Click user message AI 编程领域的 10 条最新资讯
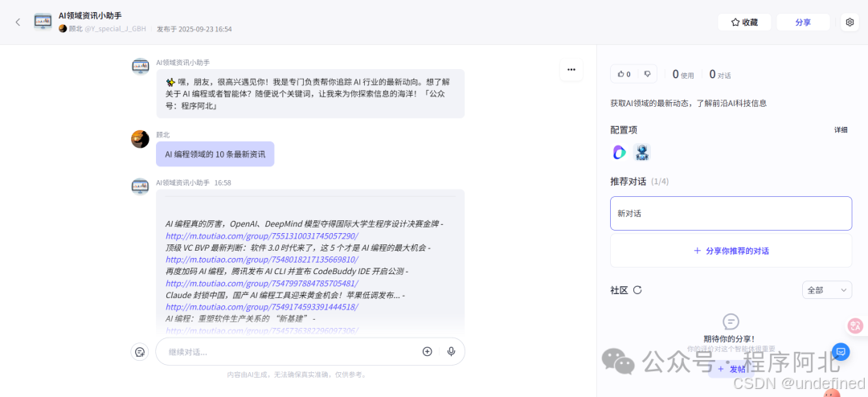868x397 pixels. (x=215, y=154)
